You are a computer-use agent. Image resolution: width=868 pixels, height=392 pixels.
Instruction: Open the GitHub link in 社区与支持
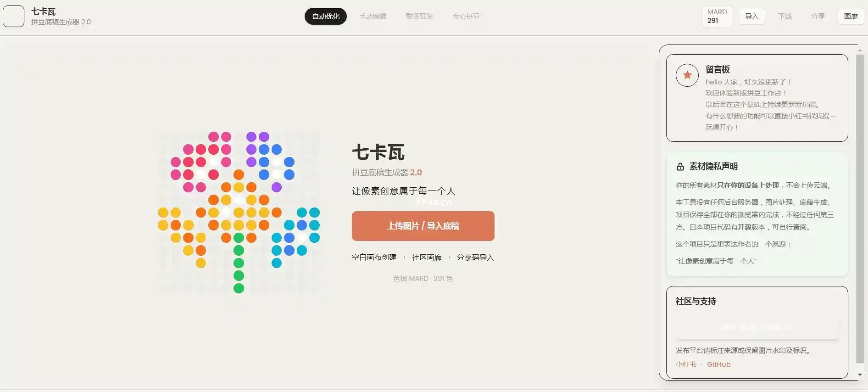718,364
